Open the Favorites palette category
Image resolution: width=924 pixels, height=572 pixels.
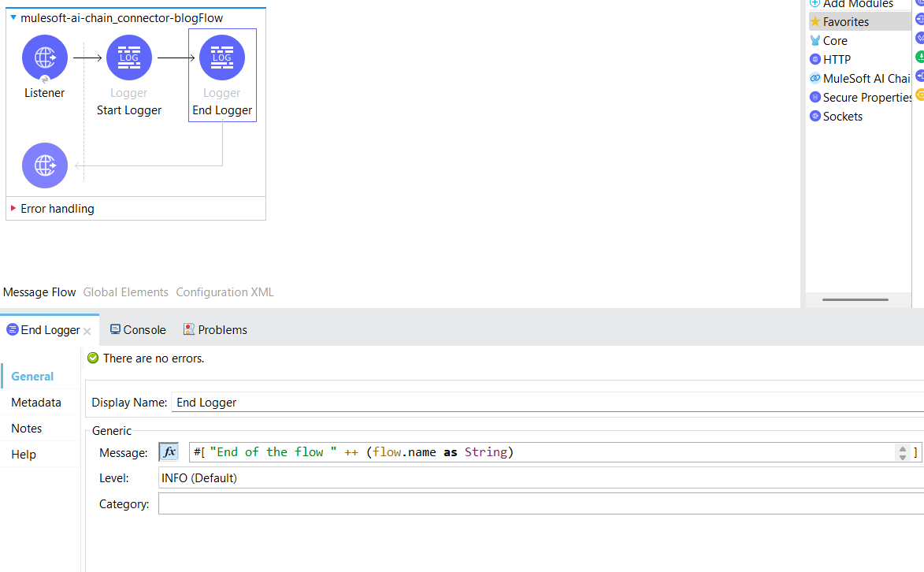pos(859,22)
